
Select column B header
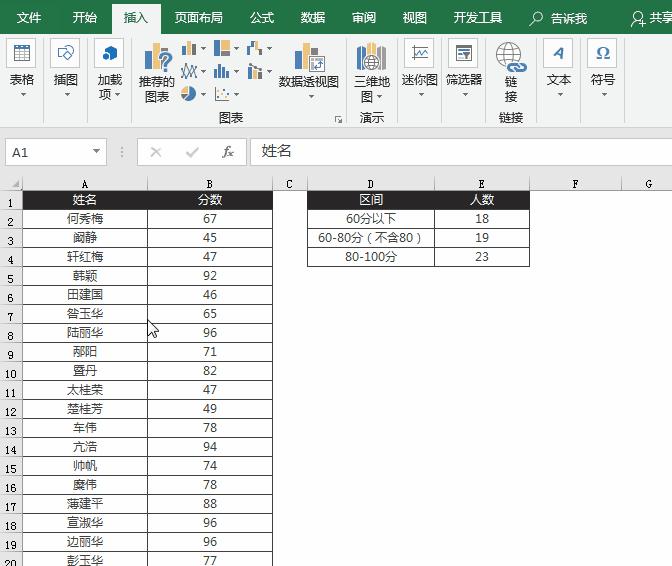click(209, 184)
